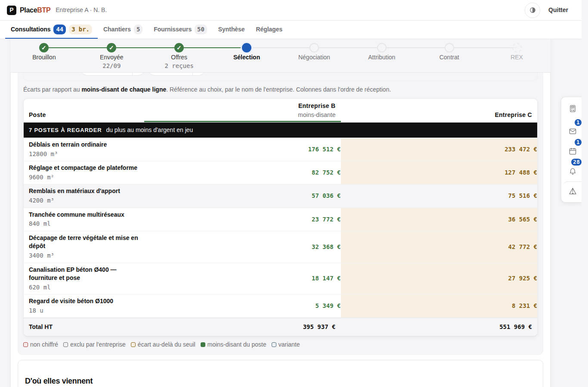588x387 pixels.
Task: Open the mail envelope side icon
Action: pos(573,131)
